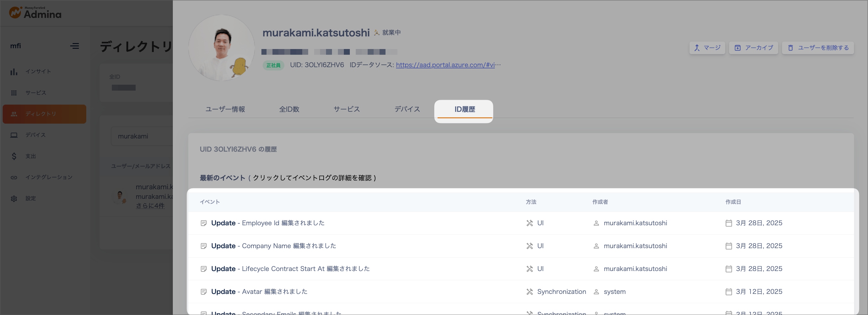Open the Lifecycle Contract Start At event
The image size is (868, 315).
(521, 269)
